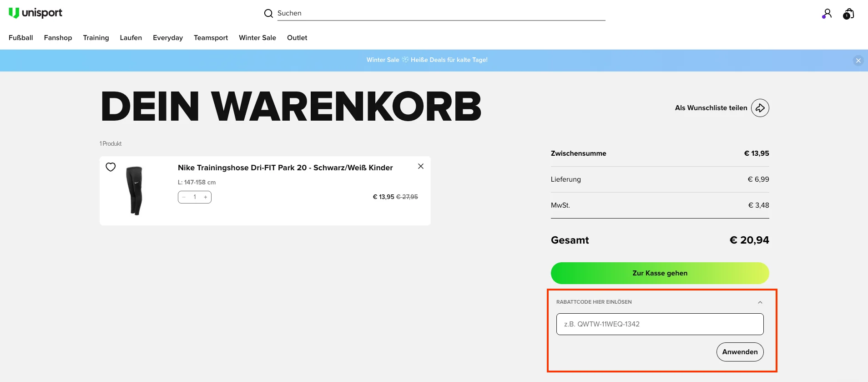Focus the discount code input field
This screenshot has width=868, height=382.
point(660,324)
